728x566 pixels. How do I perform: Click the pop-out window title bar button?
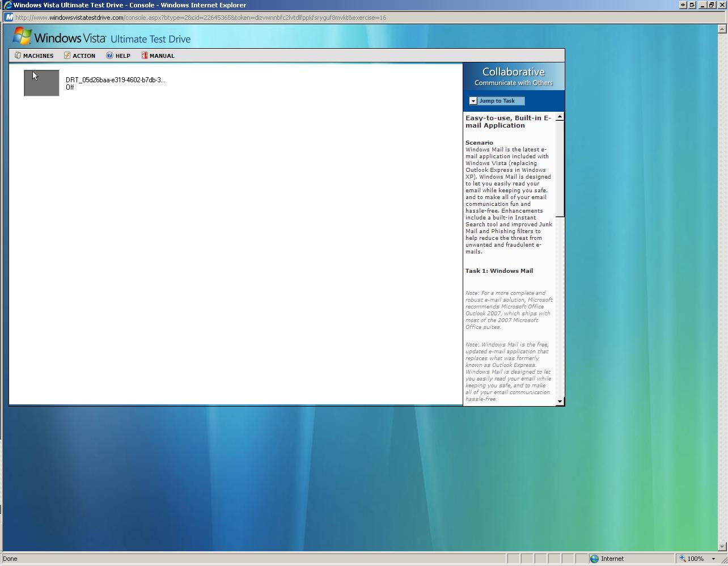click(x=692, y=5)
